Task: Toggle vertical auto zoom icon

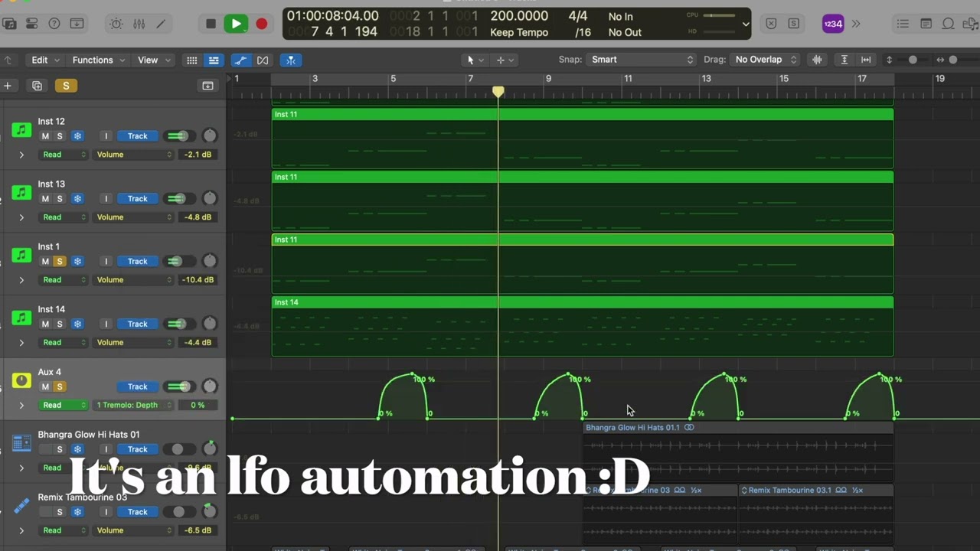Action: tap(844, 60)
